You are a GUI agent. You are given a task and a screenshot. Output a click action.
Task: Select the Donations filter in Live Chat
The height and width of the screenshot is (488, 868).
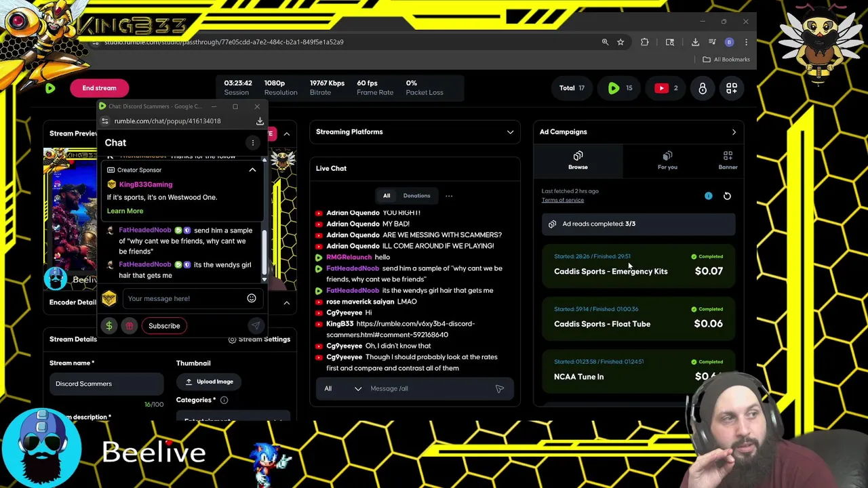416,196
